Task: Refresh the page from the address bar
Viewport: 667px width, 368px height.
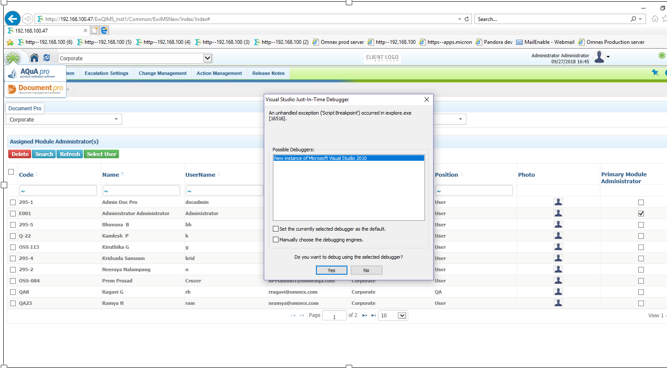Action: [467, 19]
